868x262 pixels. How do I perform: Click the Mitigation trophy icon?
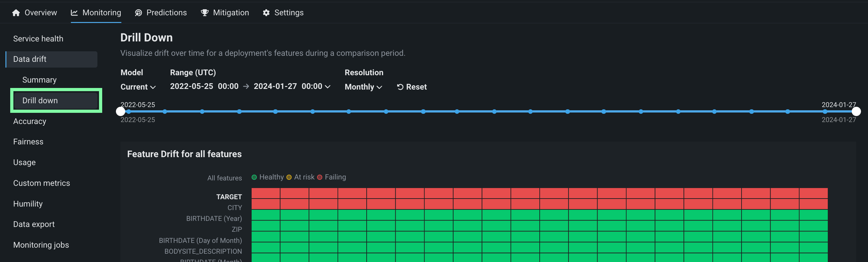pyautogui.click(x=204, y=13)
